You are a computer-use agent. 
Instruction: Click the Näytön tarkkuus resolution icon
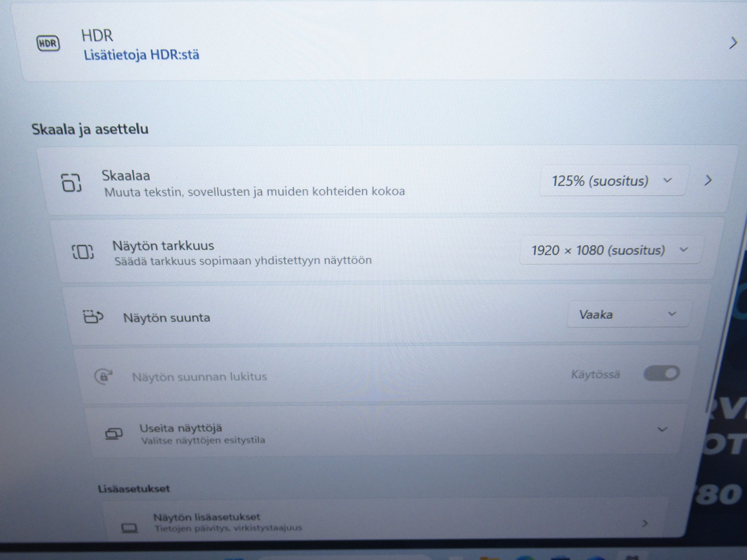83,252
